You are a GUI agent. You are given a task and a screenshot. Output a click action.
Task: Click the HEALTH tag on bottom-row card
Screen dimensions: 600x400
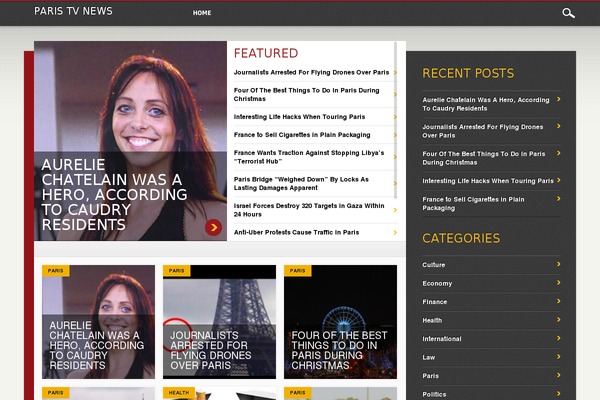pos(179,393)
